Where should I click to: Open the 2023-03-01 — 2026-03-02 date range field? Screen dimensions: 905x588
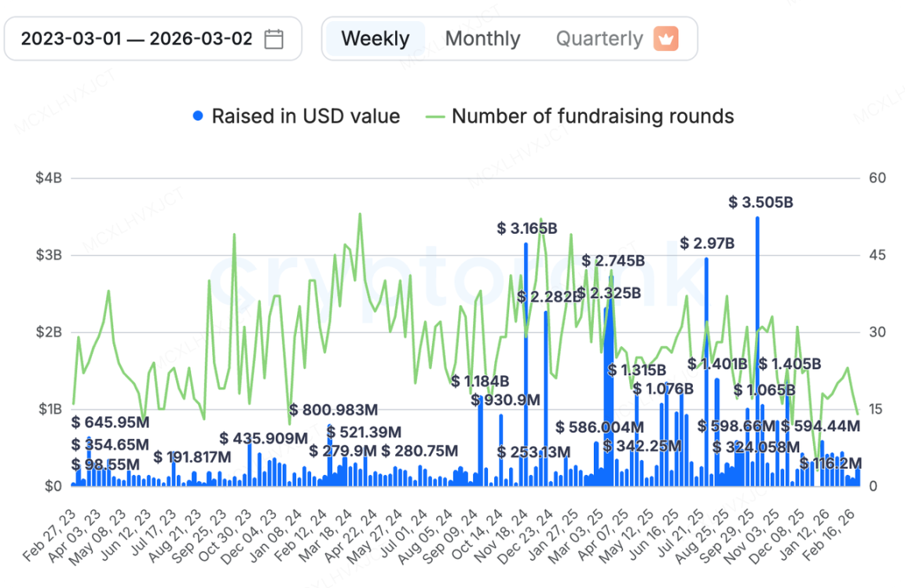(x=137, y=38)
